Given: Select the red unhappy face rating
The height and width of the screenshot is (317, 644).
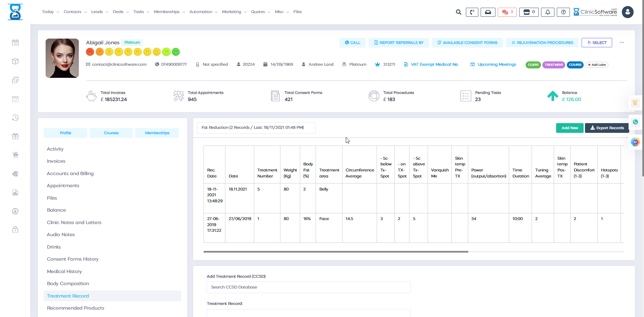Looking at the screenshot, I should point(90,52).
